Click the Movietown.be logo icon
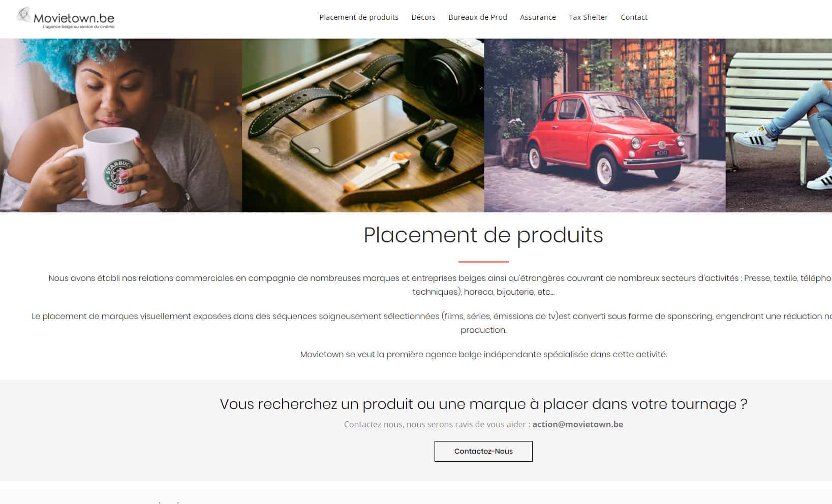Image resolution: width=832 pixels, height=504 pixels. click(x=24, y=15)
